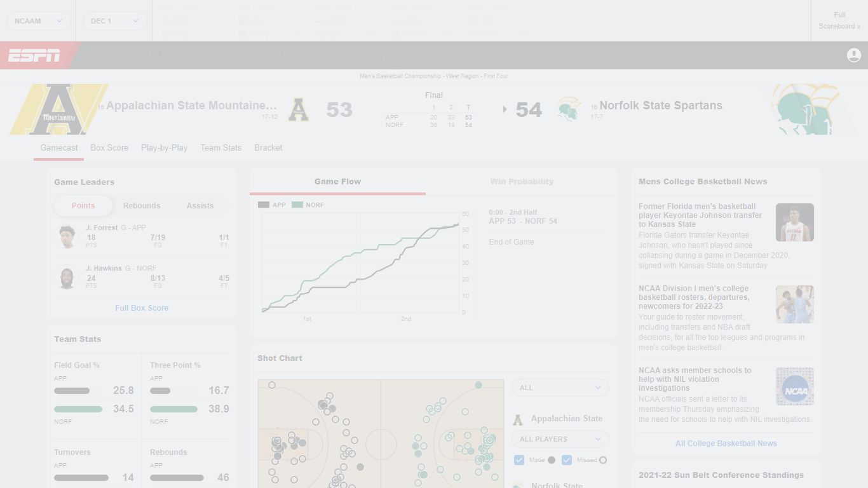Click the NORF legend color swatch

pos(297,205)
